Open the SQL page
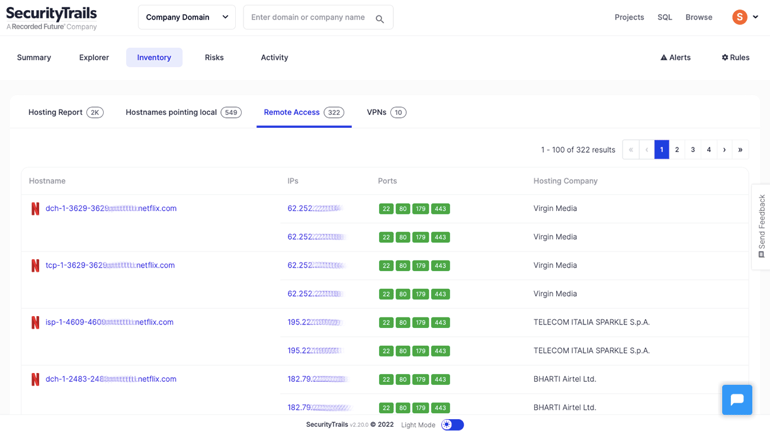Viewport: 770px width, 431px height. (664, 17)
